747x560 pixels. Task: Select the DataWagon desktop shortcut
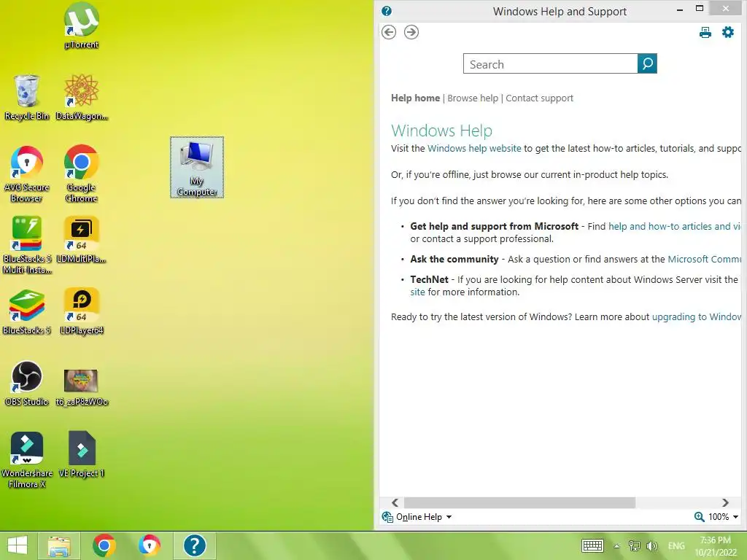point(82,97)
